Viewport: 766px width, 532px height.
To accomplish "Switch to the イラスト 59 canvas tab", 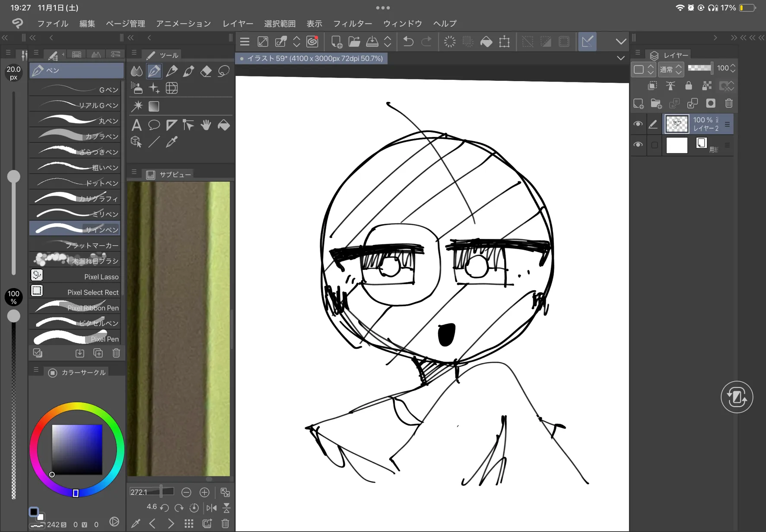I will pyautogui.click(x=311, y=58).
